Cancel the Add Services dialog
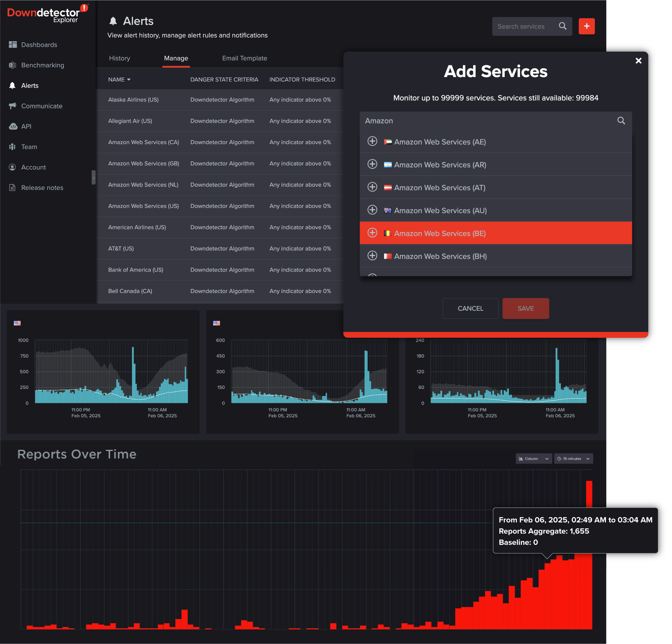This screenshot has width=672, height=644. pos(470,308)
